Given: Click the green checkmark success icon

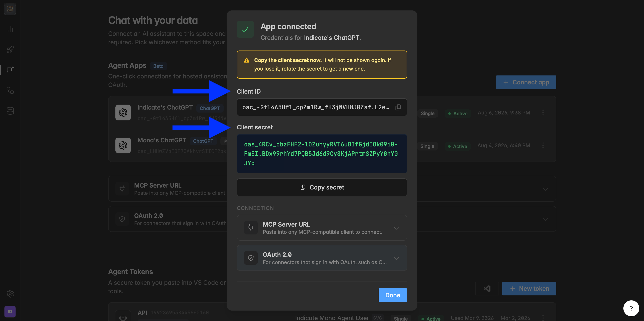Looking at the screenshot, I should pos(245,29).
